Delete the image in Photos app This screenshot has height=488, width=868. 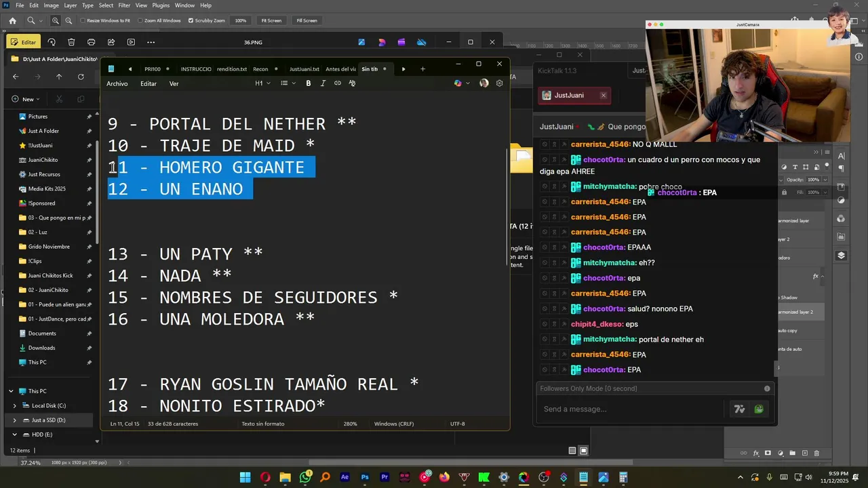(71, 42)
